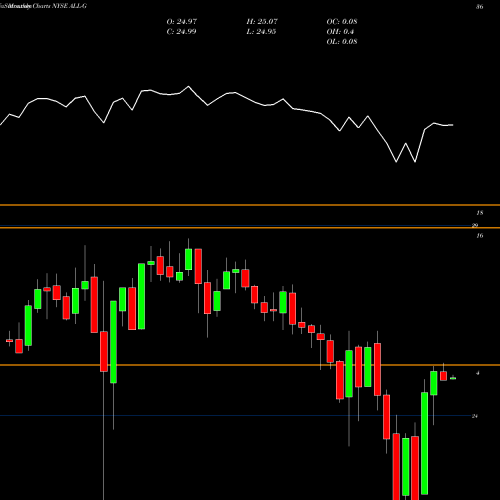Click the axis label 16
The width and height of the screenshot is (500, 500).
point(480,236)
